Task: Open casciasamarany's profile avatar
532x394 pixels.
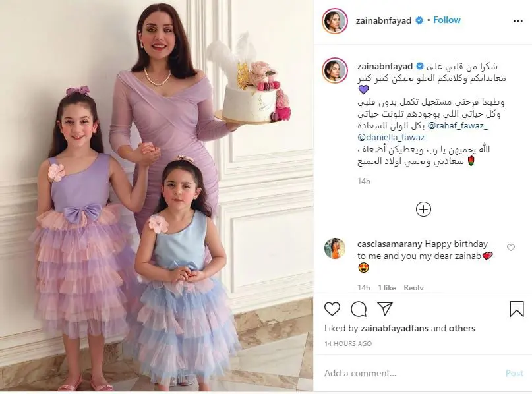Action: 334,248
